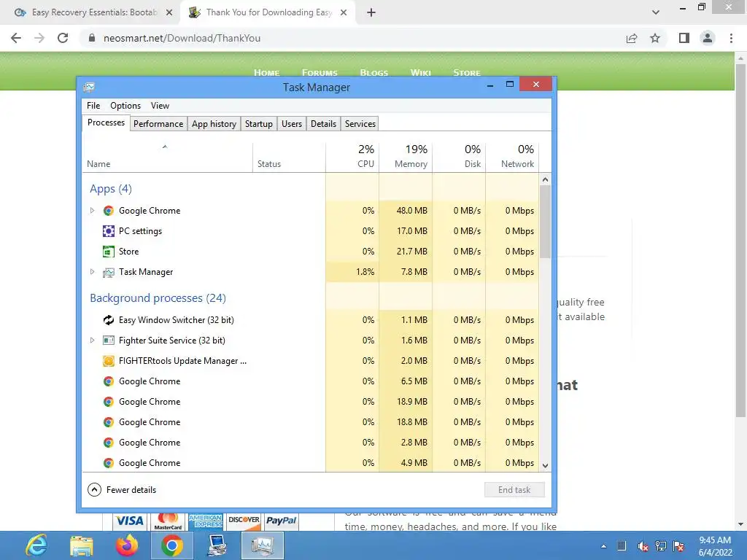This screenshot has width=747, height=560.
Task: Open the Chrome three-dot menu
Action: click(731, 38)
